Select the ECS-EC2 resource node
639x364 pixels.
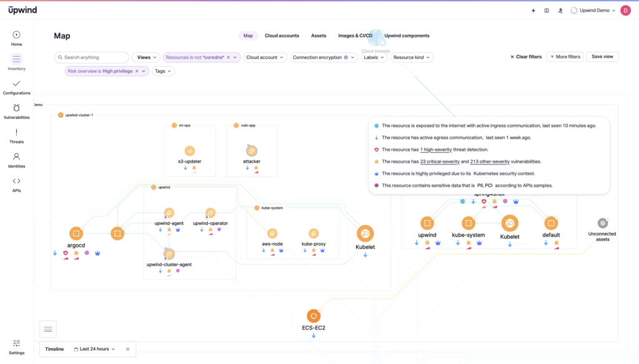(314, 317)
